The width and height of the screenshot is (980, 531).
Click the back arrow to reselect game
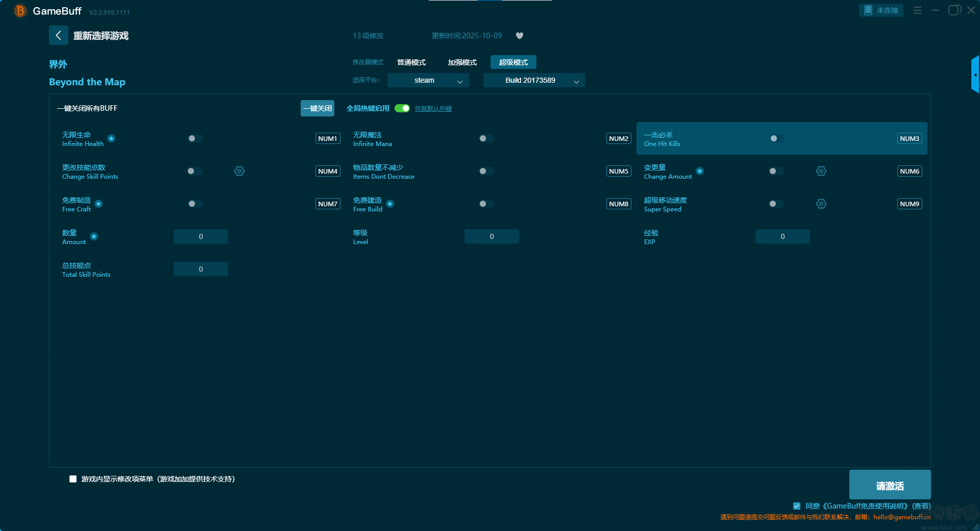[58, 35]
